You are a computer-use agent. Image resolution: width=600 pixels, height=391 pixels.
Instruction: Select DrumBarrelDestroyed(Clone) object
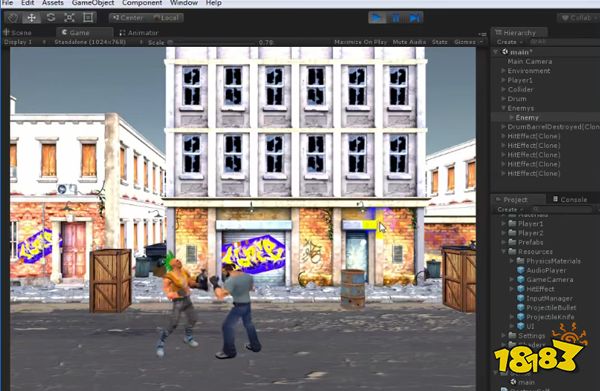click(553, 127)
